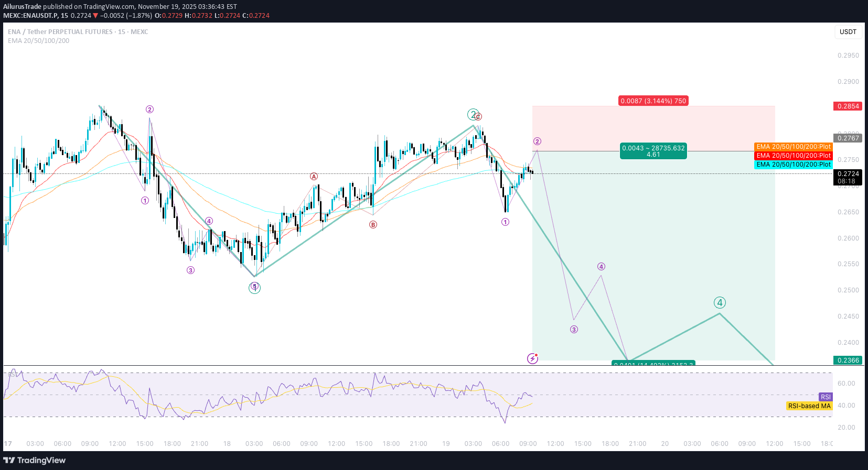Click the purple lightning bolt icon

tap(532, 358)
